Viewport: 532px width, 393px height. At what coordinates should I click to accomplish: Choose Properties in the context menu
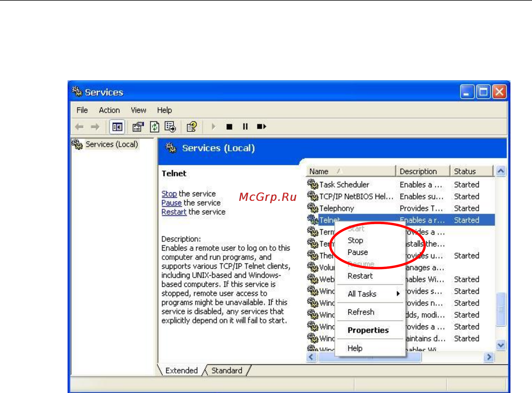tap(368, 330)
